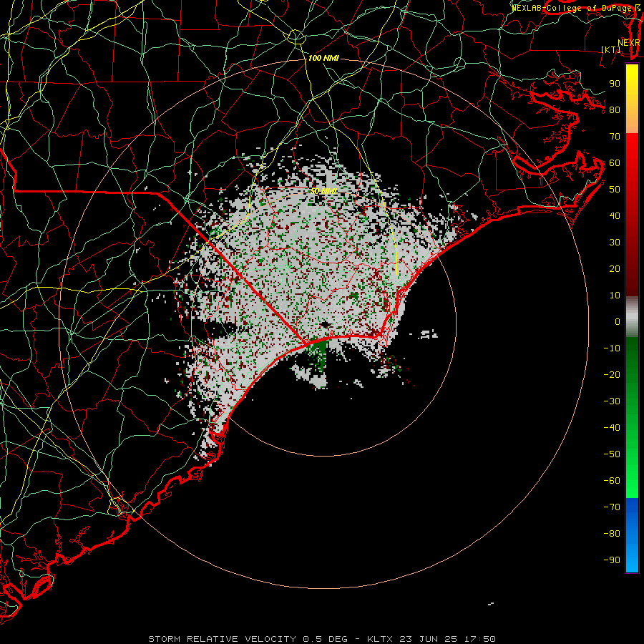Click the "10" value on the velocity scale
This screenshot has width=644, height=644.
[615, 296]
